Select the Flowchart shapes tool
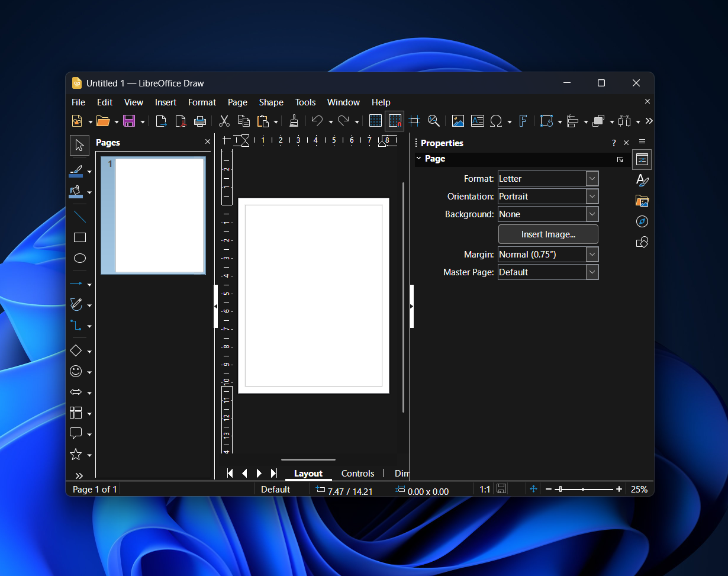Image resolution: width=728 pixels, height=576 pixels. (76, 413)
